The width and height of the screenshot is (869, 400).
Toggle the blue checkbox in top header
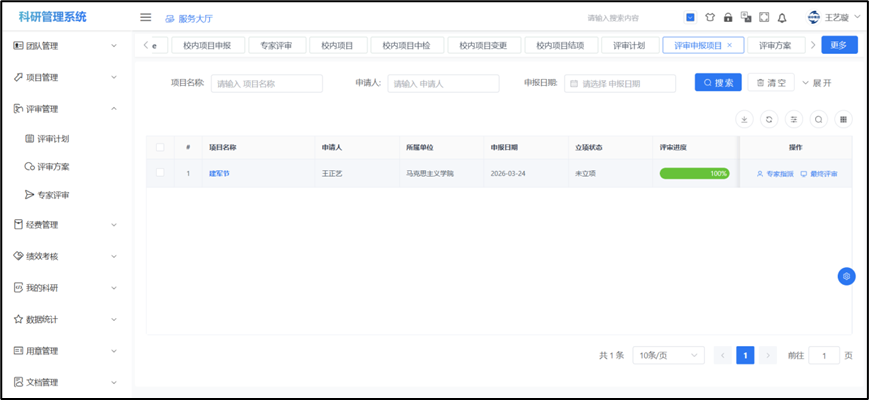coord(691,17)
